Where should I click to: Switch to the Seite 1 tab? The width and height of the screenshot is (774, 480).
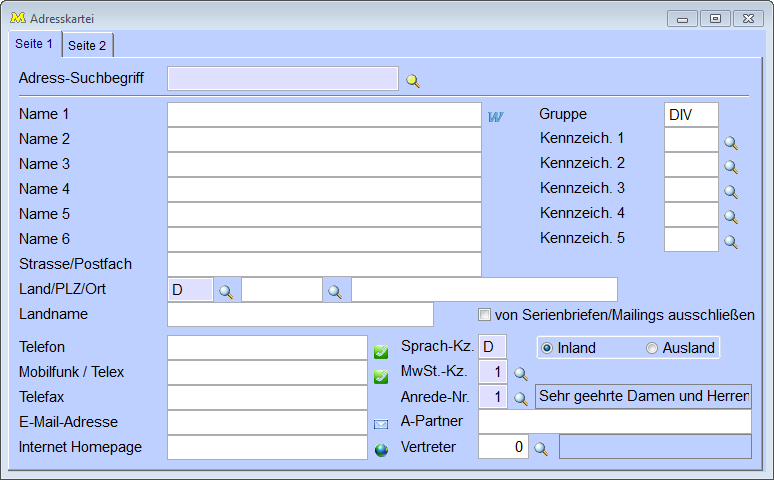(x=35, y=44)
